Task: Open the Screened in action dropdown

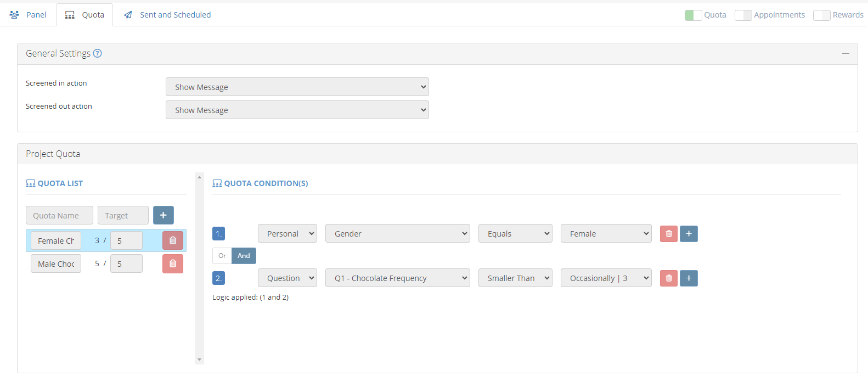Action: click(297, 87)
